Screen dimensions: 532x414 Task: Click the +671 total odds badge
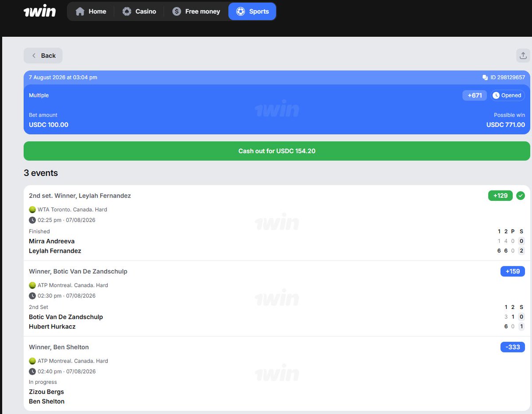474,95
